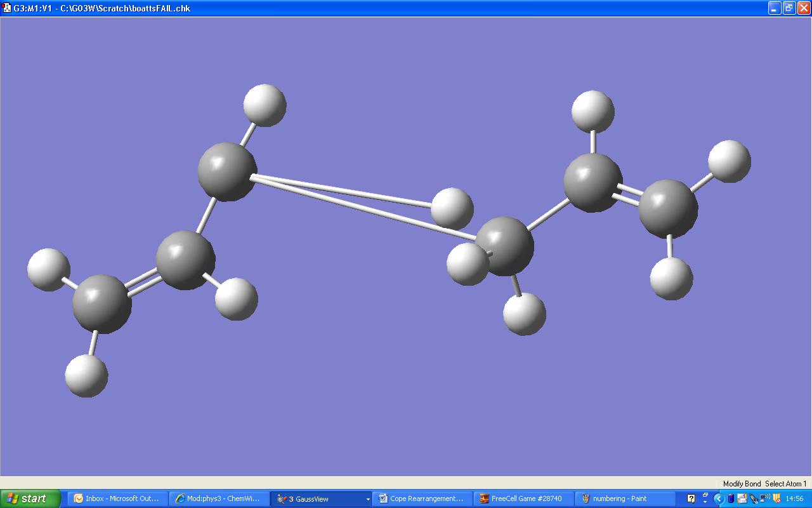
Task: Expand the grouped GaussView taskbar button
Action: [321, 498]
